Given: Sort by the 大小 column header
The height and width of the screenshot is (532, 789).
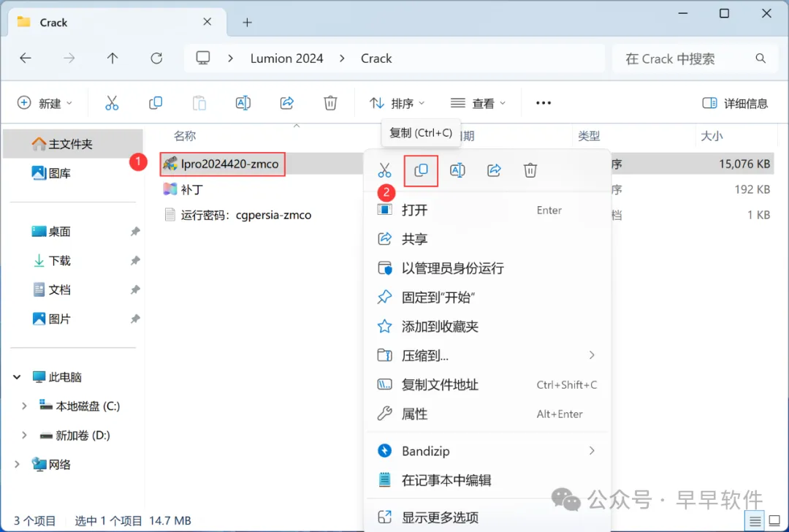Looking at the screenshot, I should tap(712, 136).
